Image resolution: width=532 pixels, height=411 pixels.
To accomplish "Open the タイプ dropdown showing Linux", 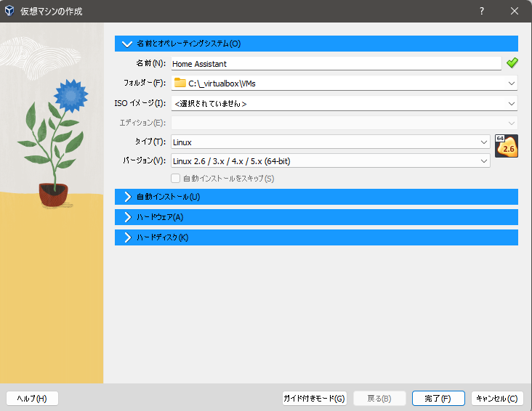I will pyautogui.click(x=331, y=142).
